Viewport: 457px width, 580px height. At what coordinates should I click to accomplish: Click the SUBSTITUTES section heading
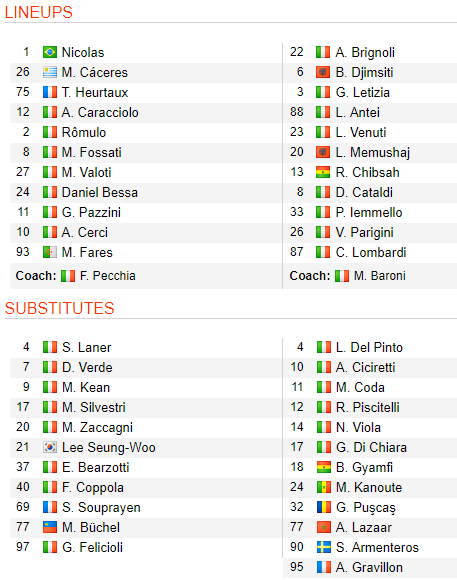60,308
